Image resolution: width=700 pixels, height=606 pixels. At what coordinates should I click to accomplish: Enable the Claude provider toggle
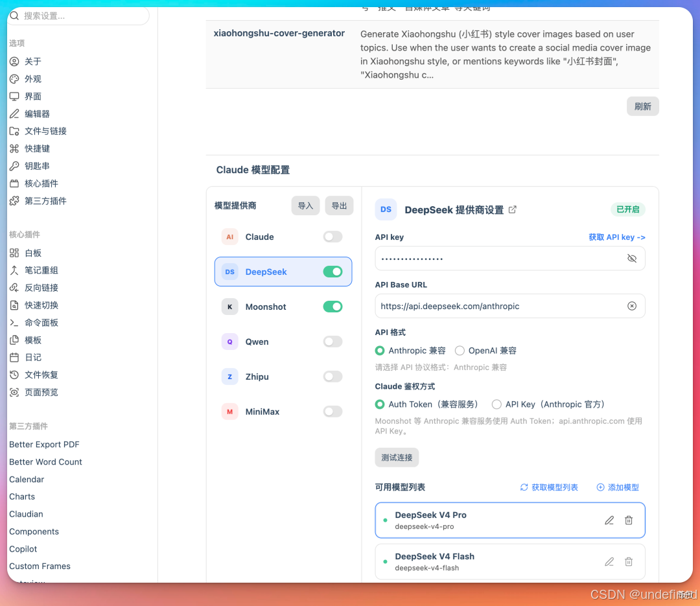pyautogui.click(x=332, y=237)
